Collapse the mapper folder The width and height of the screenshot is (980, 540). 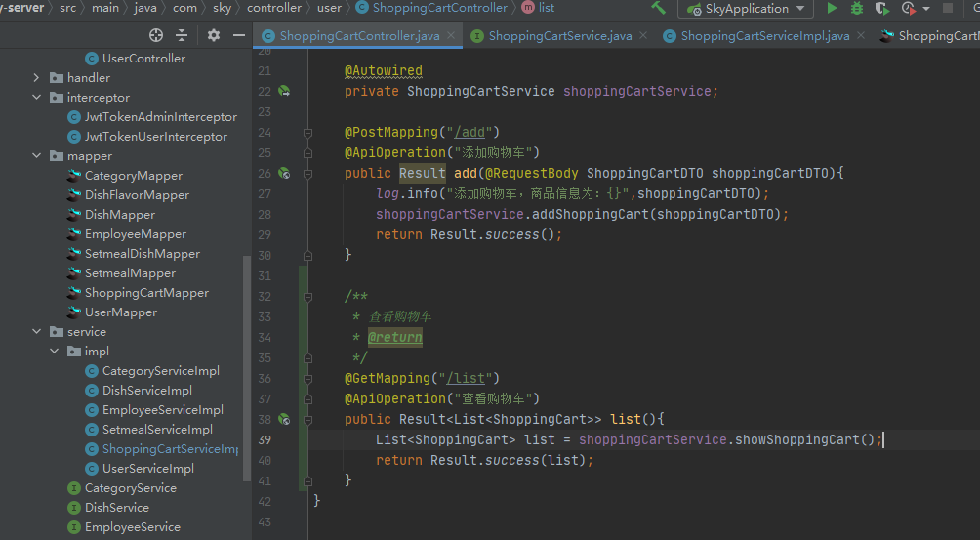click(x=36, y=155)
